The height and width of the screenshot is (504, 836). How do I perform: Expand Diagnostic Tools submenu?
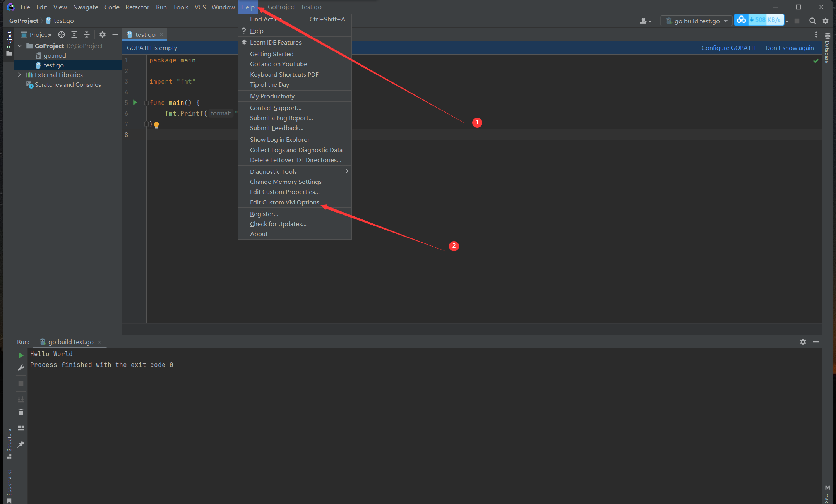click(295, 171)
